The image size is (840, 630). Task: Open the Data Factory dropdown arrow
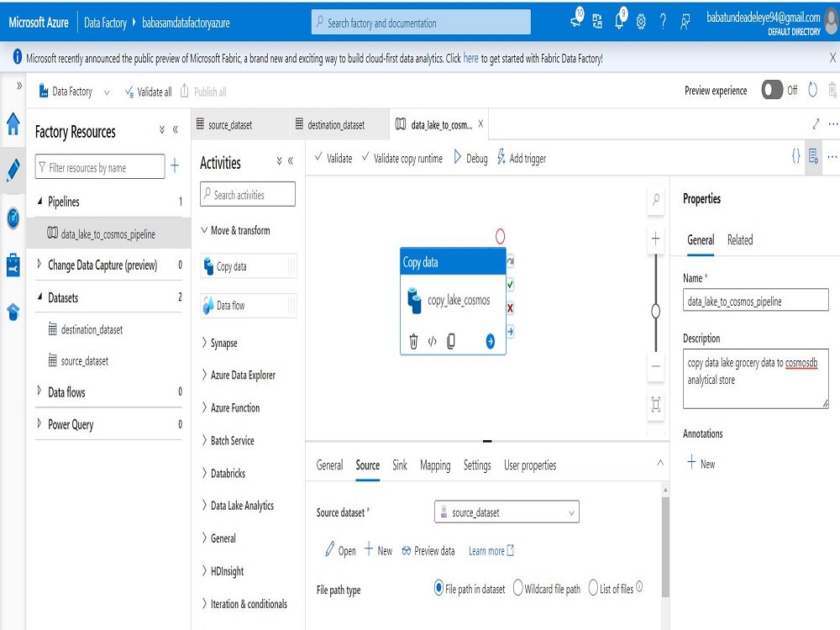point(107,92)
